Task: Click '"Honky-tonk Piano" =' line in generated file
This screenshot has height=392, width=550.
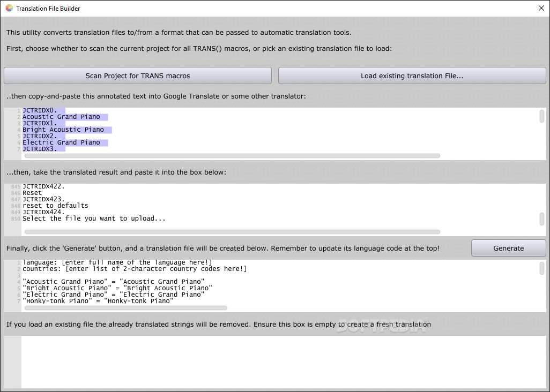Action: [98, 301]
